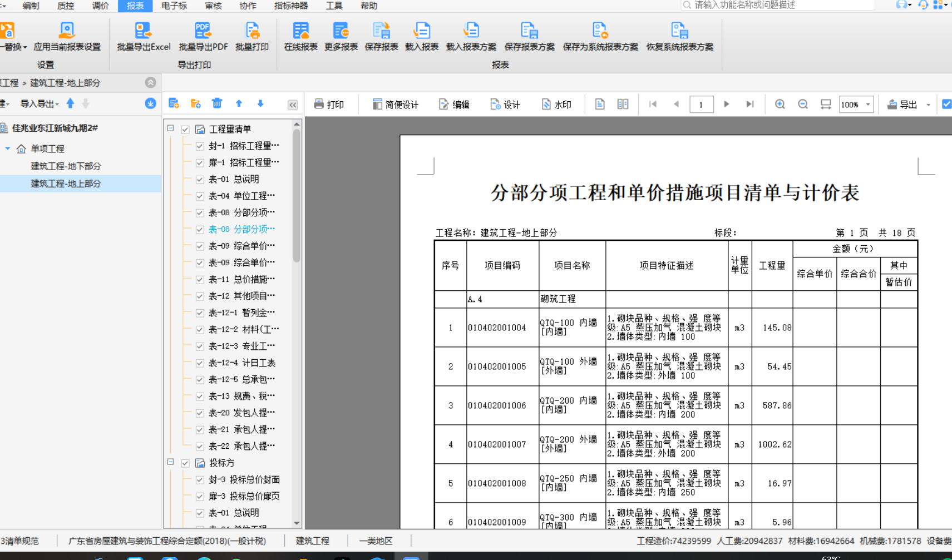The image size is (952, 560).
Task: Click 载入报表方案 icon
Action: pos(471,30)
